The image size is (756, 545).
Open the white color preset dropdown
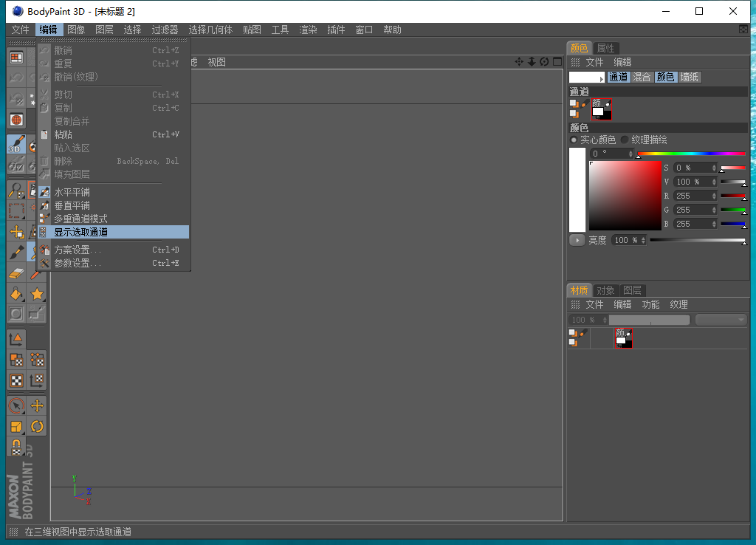[x=587, y=78]
